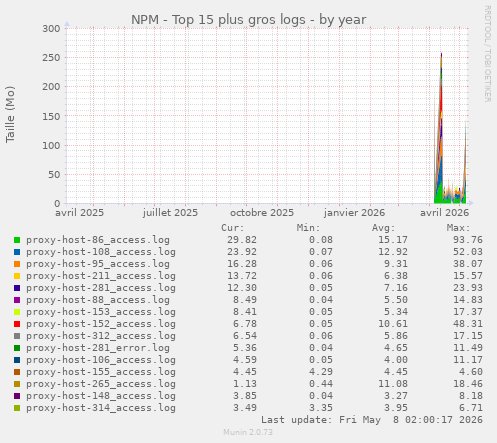Click the dark green swatch for proxy-host-281_error.log
Image resolution: width=497 pixels, height=443 pixels.
coord(17,348)
